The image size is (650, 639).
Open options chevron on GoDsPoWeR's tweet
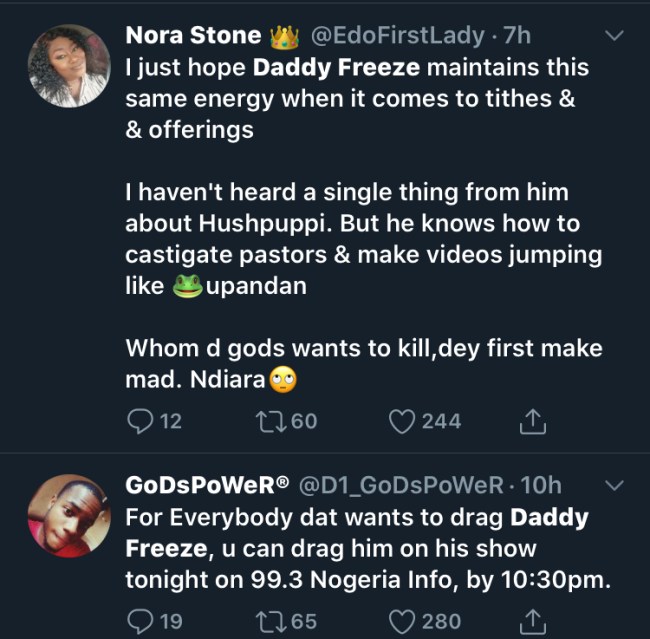[615, 486]
